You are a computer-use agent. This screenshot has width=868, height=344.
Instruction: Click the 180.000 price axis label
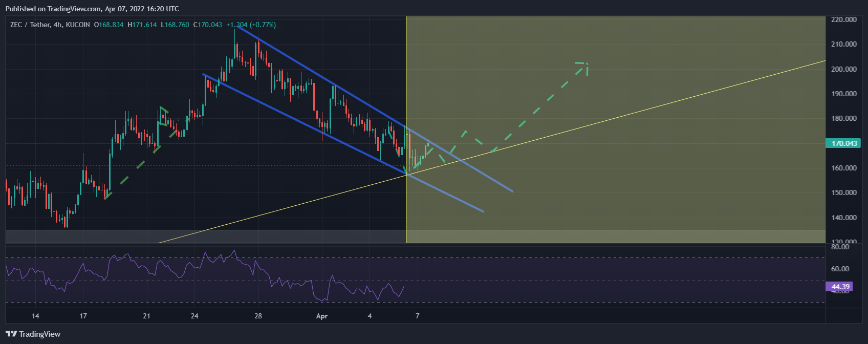tap(844, 118)
